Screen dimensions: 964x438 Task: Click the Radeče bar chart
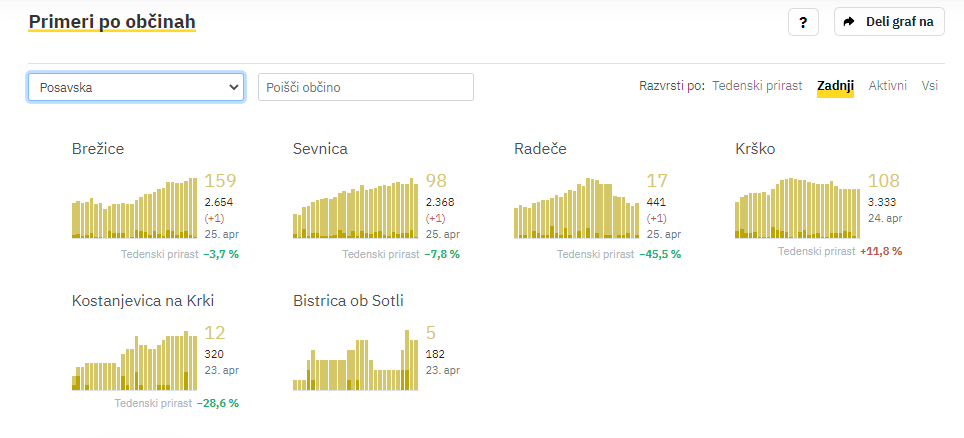click(x=577, y=210)
